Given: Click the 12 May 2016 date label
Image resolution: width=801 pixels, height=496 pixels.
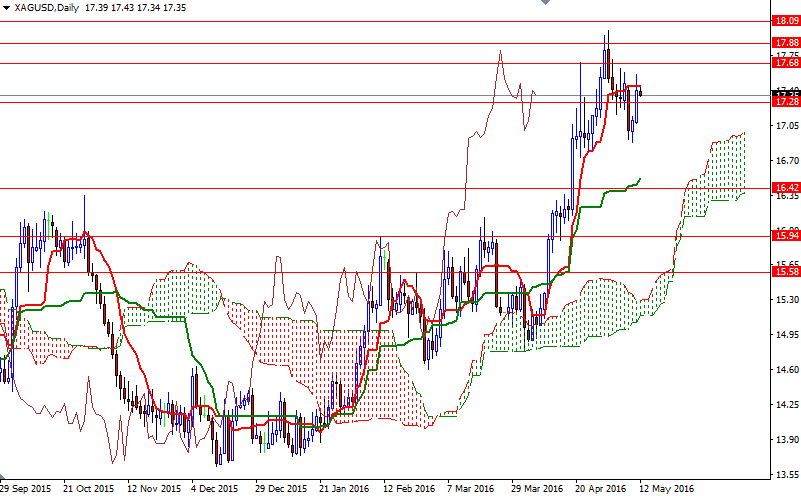Looking at the screenshot, I should (666, 489).
